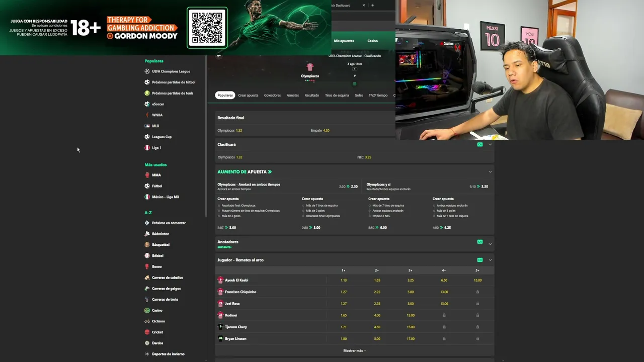644x362 pixels.
Task: Switch to the Resultado tab
Action: (311, 95)
